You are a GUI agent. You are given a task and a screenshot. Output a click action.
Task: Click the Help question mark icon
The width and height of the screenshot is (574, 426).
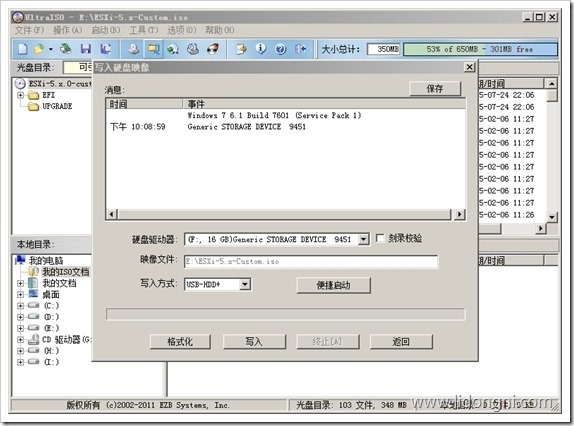pyautogui.click(x=280, y=49)
